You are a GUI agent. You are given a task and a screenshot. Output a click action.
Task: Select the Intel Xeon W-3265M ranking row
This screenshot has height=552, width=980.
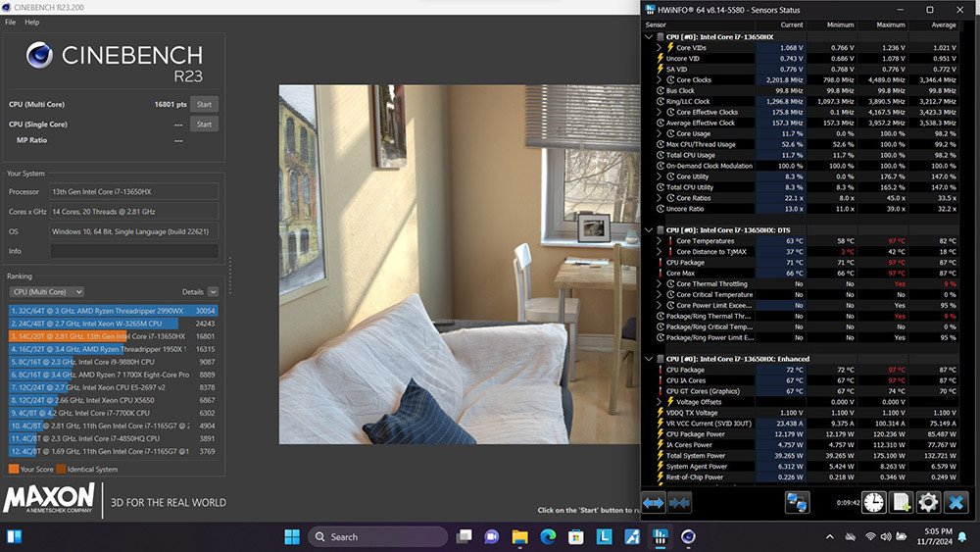click(113, 324)
